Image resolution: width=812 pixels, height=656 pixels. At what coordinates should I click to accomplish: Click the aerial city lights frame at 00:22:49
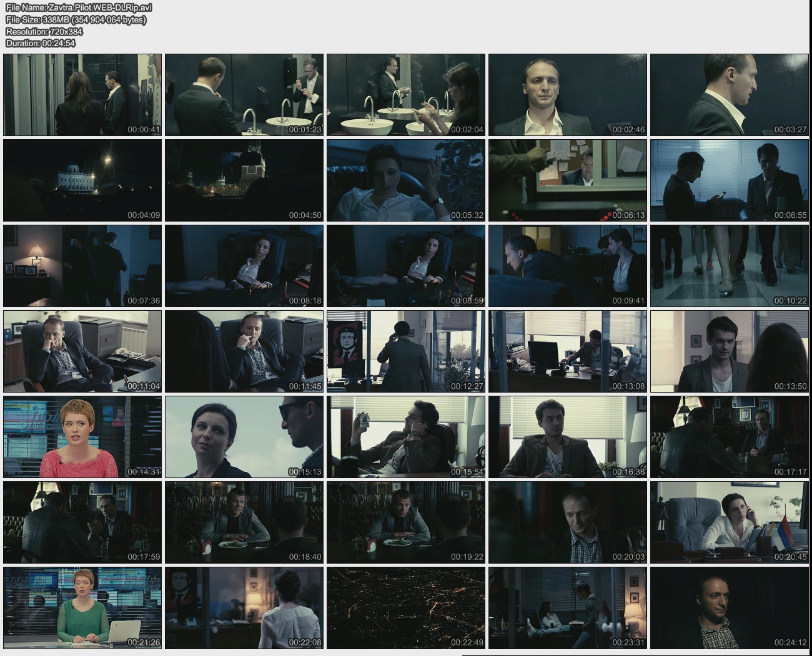pyautogui.click(x=406, y=608)
